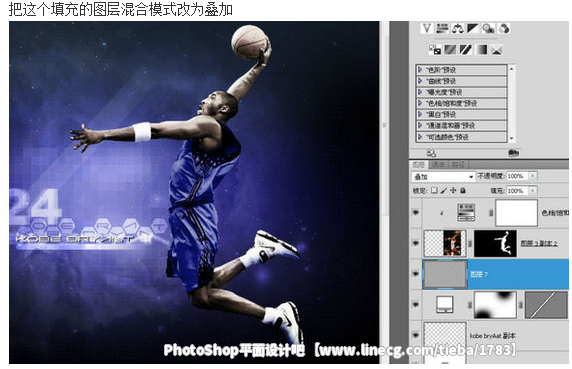
Task: Toggle lock position icon
Action: tap(453, 190)
